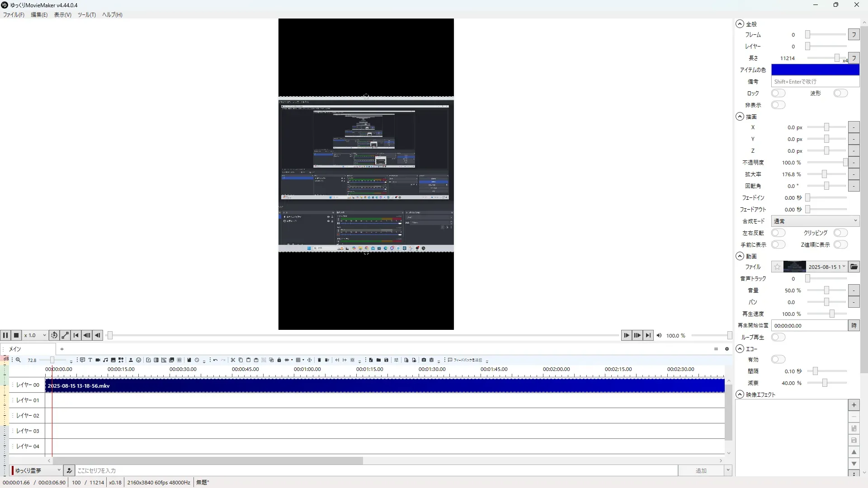Click the pause playback button
Image resolution: width=868 pixels, height=488 pixels.
coord(5,335)
